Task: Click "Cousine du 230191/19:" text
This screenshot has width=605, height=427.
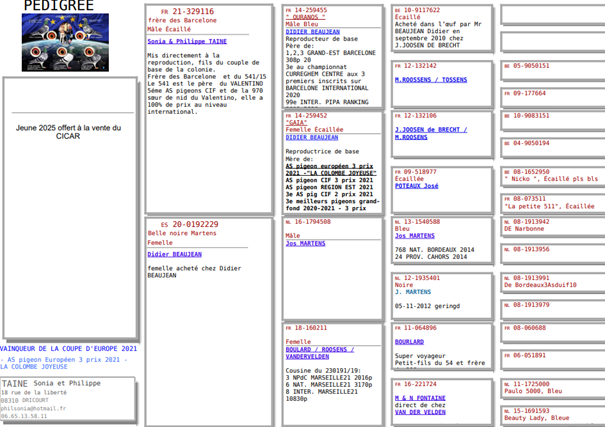Action: [323, 370]
